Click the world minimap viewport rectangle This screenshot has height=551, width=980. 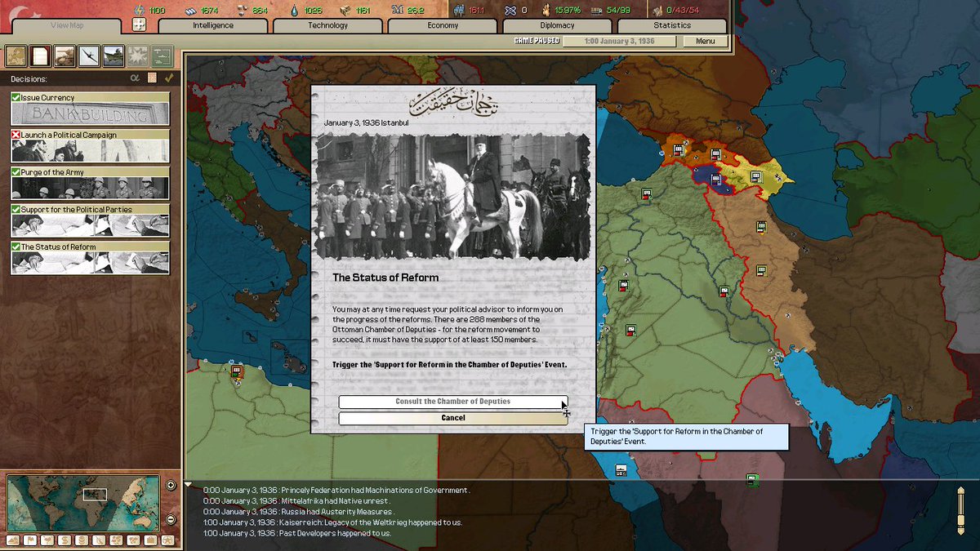coord(95,494)
